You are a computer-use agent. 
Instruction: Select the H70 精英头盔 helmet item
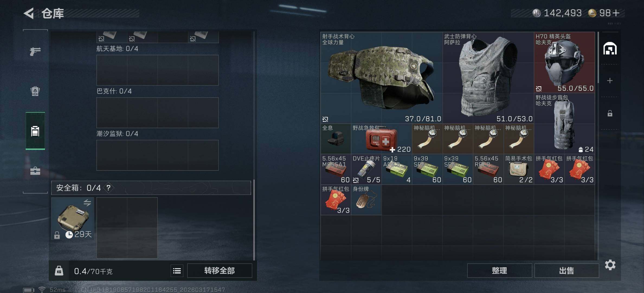coord(564,62)
